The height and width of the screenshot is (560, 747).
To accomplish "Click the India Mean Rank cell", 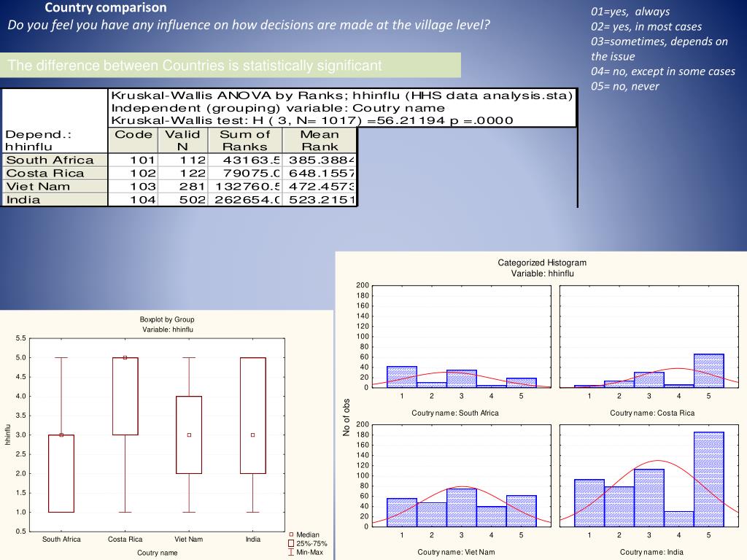I will coord(320,200).
